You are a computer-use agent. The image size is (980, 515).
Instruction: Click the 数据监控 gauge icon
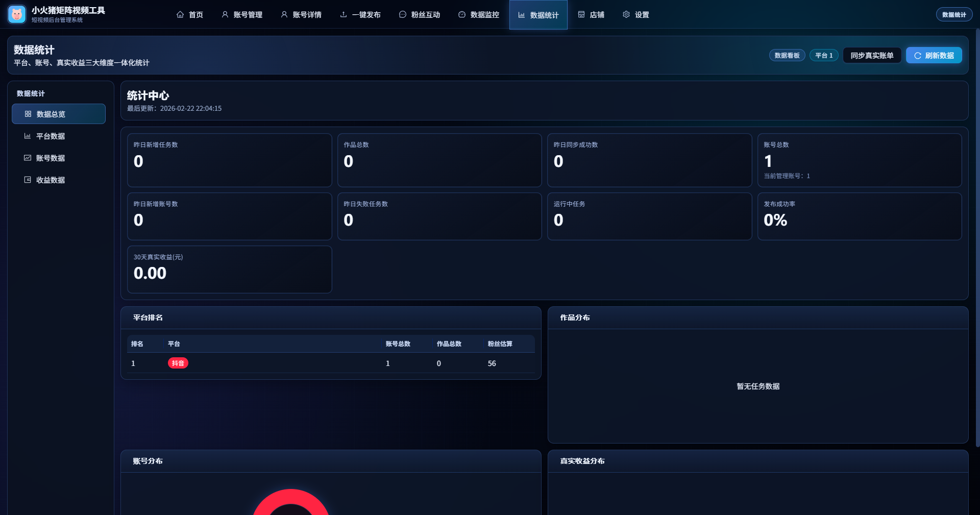pos(462,15)
